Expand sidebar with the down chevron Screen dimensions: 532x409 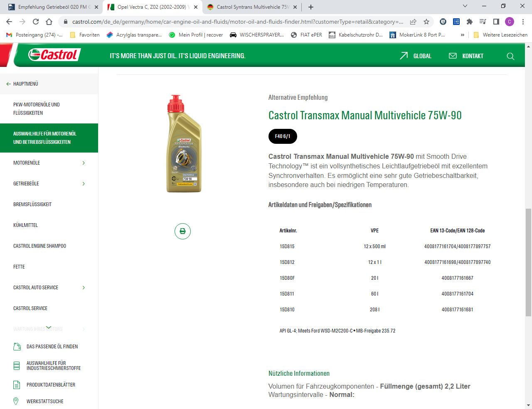pos(49,328)
